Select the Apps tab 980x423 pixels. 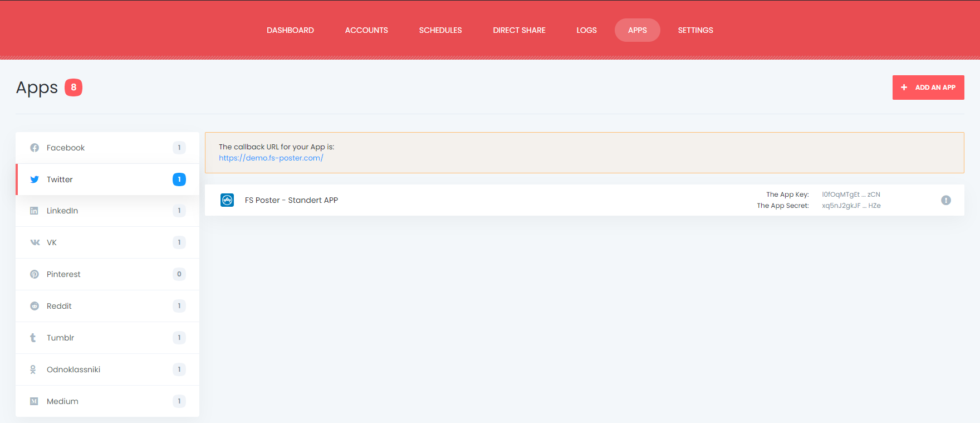pyautogui.click(x=638, y=30)
